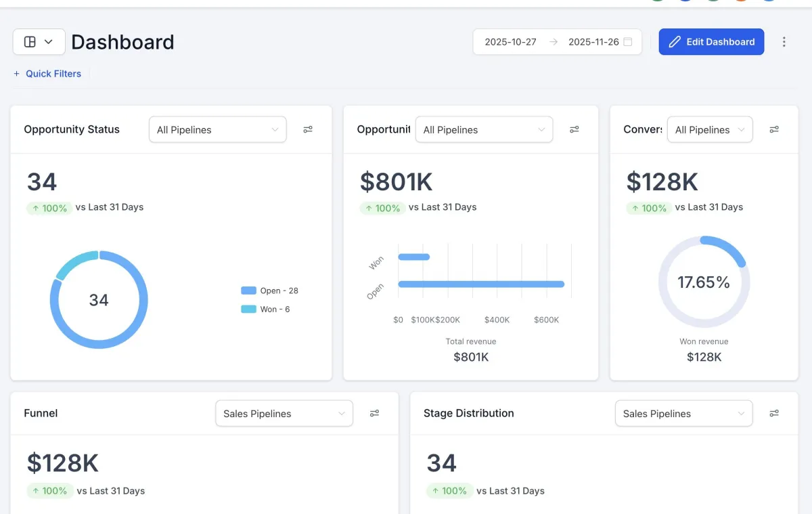Viewport: 812px width, 514px height.
Task: Open Funnel widget filter settings icon
Action: click(374, 413)
